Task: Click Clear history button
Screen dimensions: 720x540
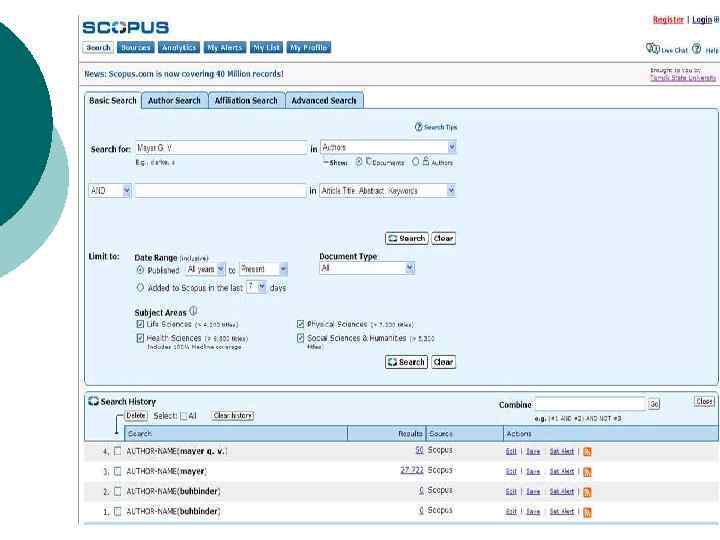Action: [233, 416]
